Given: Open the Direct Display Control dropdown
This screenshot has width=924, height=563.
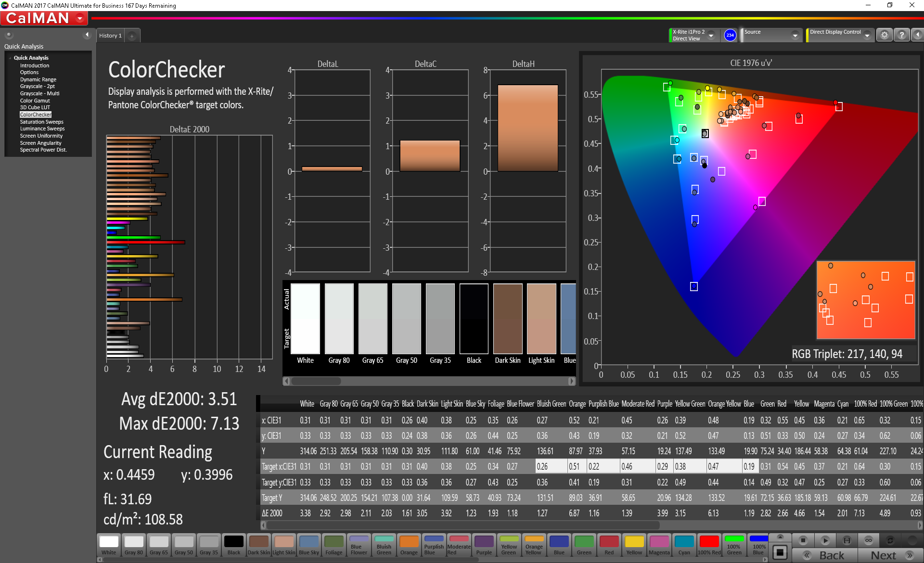Looking at the screenshot, I should 867,36.
